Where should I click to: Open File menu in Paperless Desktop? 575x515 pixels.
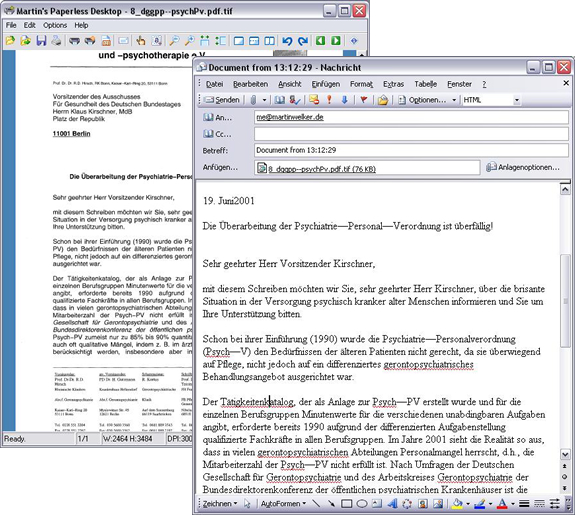tap(11, 25)
